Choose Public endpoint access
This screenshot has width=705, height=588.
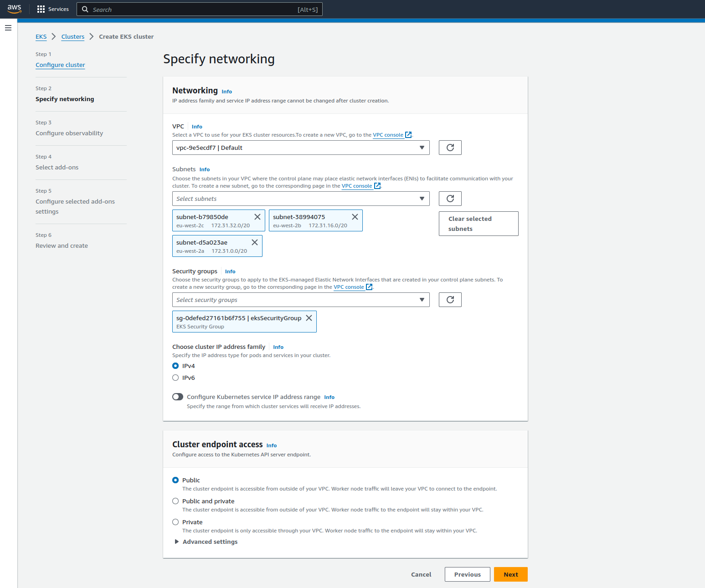(175, 480)
